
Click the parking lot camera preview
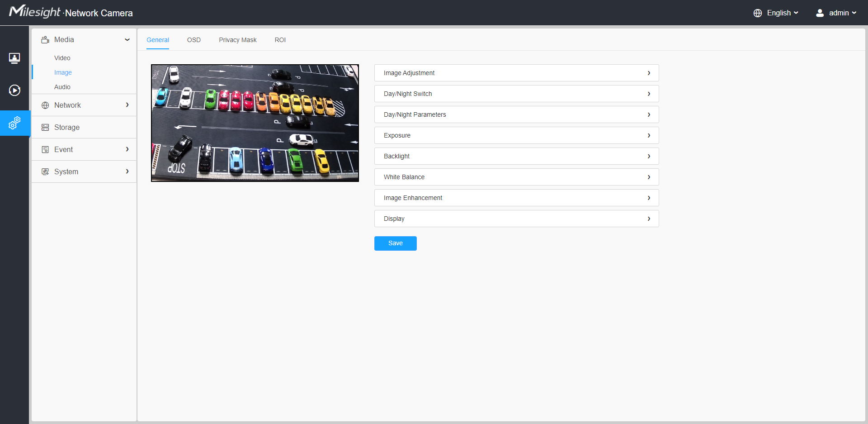tap(255, 123)
